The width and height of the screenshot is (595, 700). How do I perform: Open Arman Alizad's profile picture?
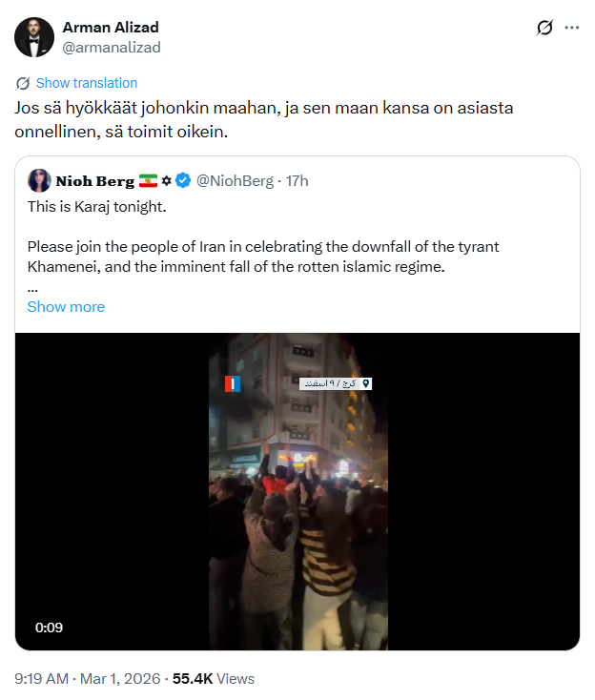pos(33,37)
